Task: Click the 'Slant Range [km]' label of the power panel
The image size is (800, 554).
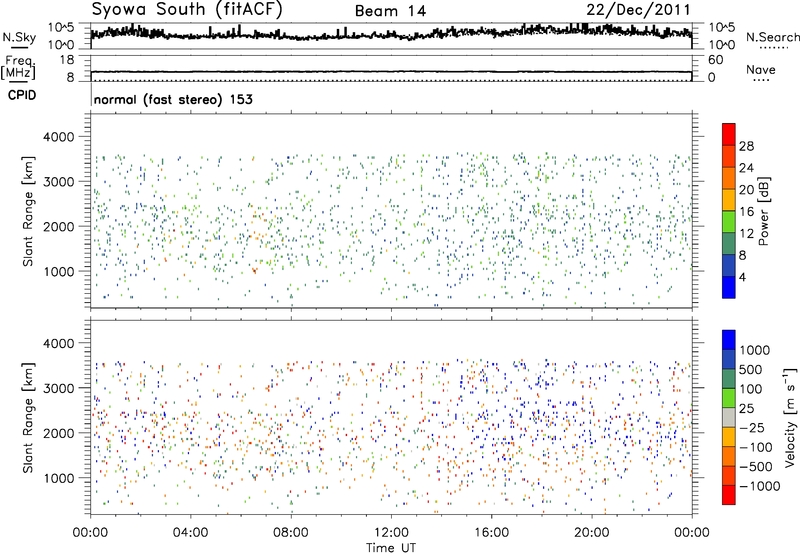Action: click(28, 211)
